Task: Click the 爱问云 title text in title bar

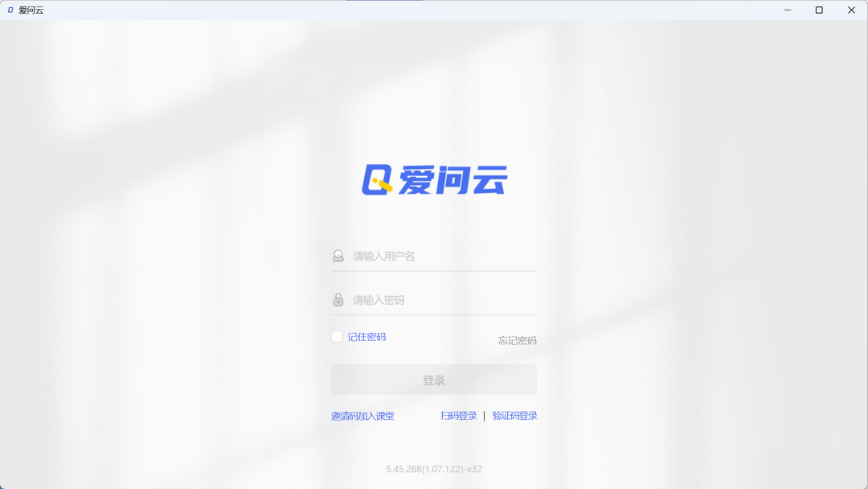Action: [x=31, y=10]
